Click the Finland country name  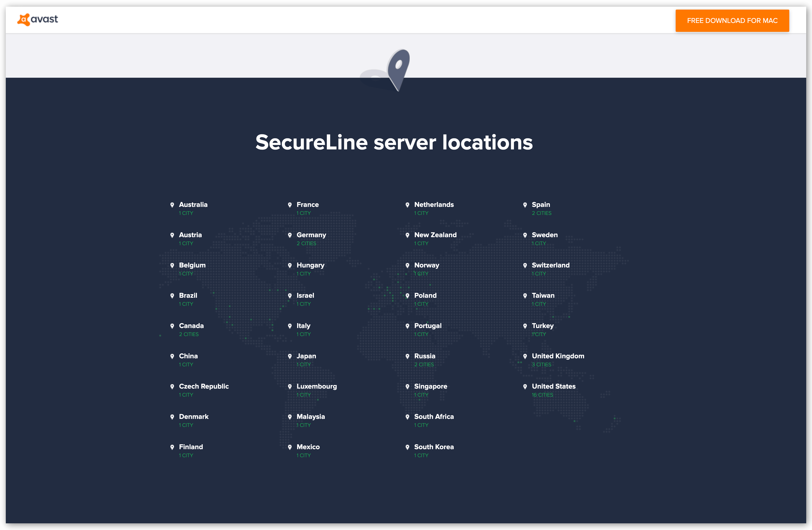(x=191, y=447)
